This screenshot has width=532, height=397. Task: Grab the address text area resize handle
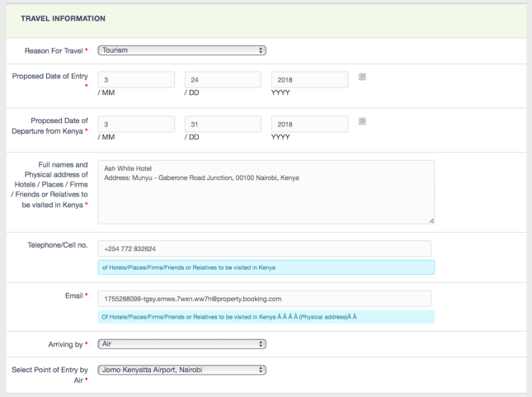click(x=431, y=220)
